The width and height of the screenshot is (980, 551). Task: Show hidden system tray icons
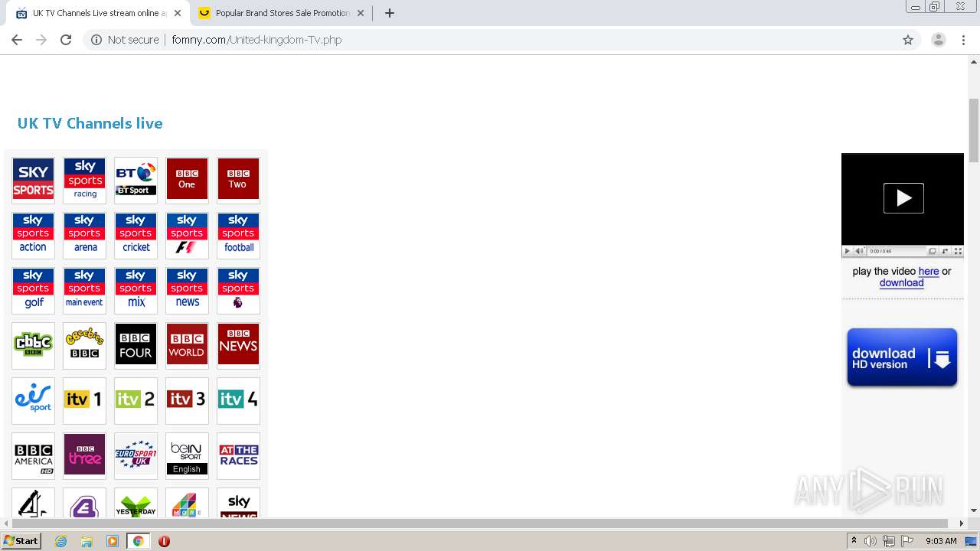click(854, 541)
